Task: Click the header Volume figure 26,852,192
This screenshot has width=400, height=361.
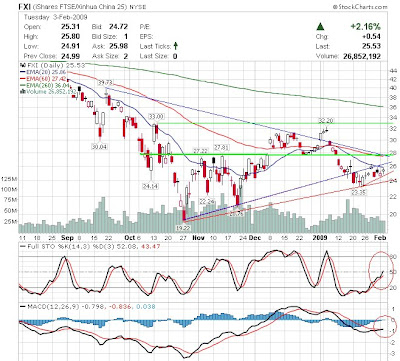Action: tap(362, 56)
